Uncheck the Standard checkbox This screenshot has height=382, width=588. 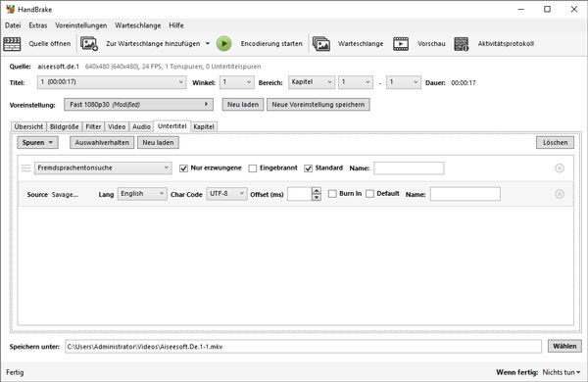pyautogui.click(x=309, y=168)
